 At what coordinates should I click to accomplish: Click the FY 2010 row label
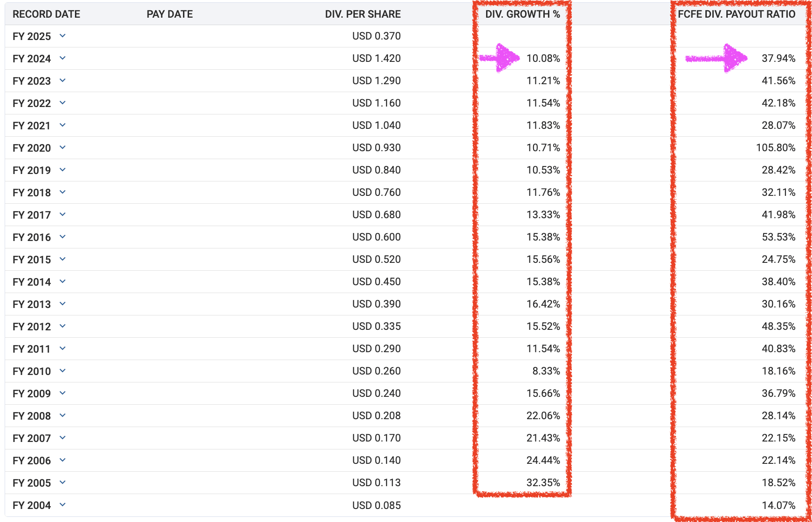pyautogui.click(x=32, y=371)
